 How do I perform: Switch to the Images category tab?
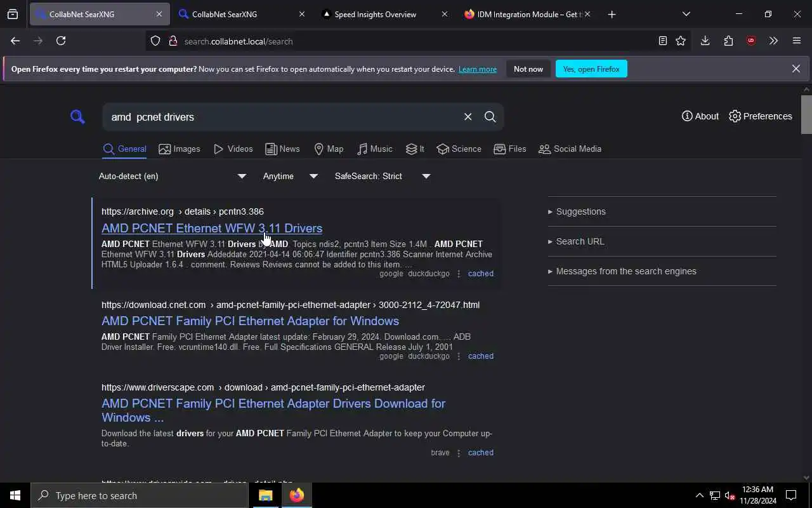[180, 149]
